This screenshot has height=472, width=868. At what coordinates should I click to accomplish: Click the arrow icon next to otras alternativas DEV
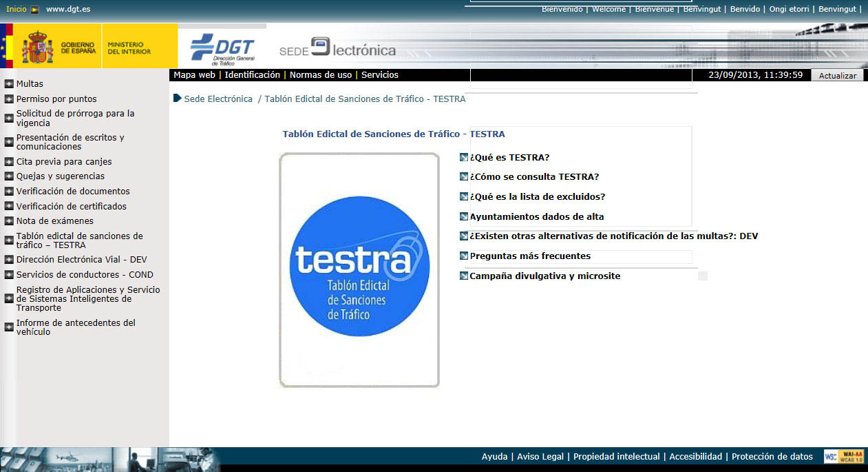[464, 236]
